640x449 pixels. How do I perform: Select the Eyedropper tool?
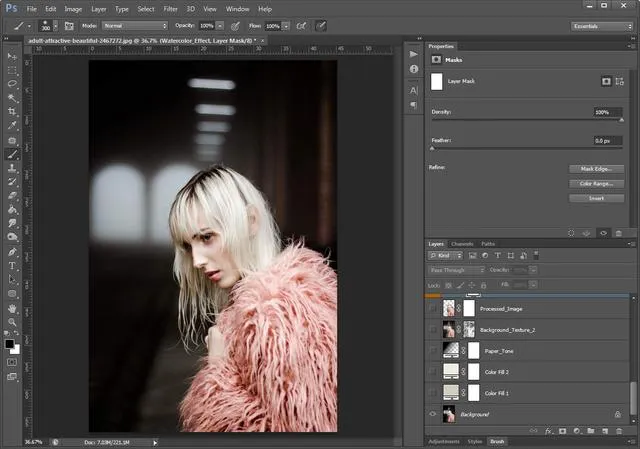click(12, 125)
